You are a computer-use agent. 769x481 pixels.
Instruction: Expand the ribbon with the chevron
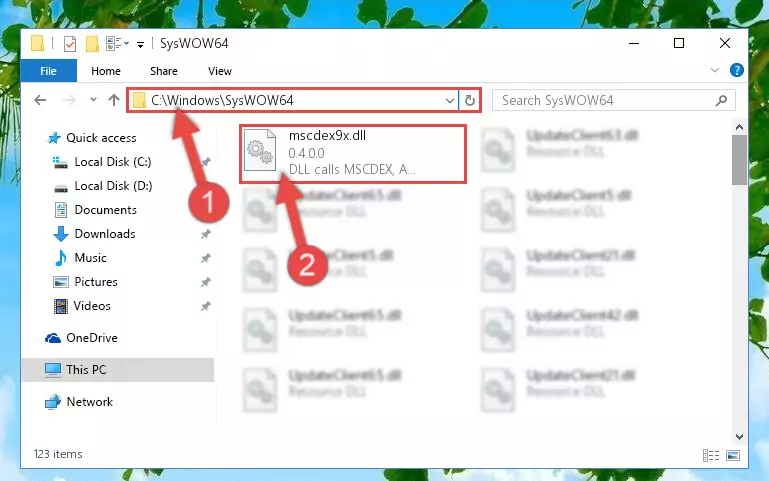(715, 71)
